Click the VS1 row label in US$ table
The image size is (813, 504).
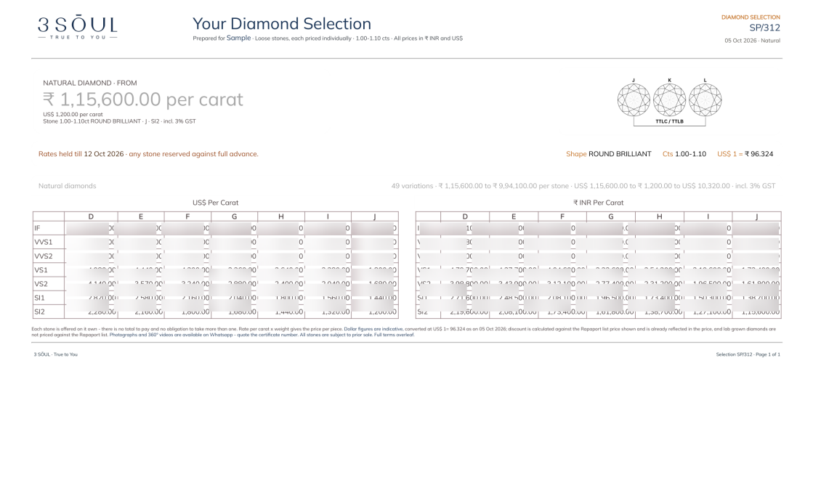pyautogui.click(x=41, y=270)
